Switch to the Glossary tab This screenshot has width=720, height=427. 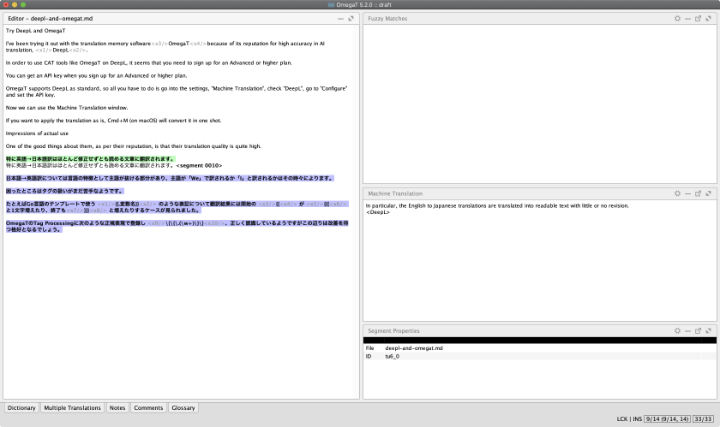tap(183, 408)
